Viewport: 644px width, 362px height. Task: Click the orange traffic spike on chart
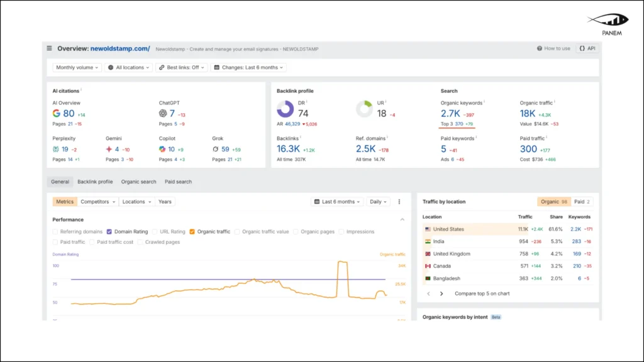[x=343, y=263]
